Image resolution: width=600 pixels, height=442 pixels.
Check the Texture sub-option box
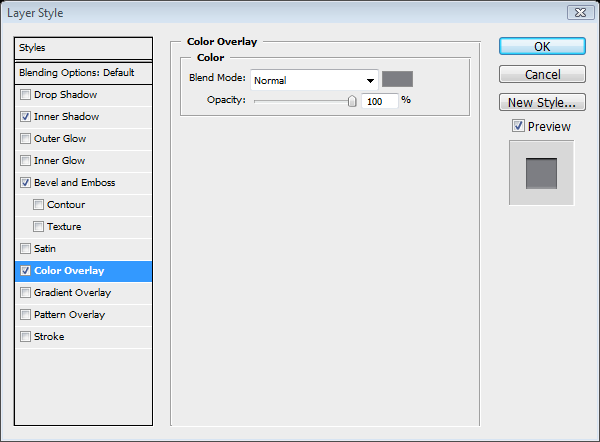38,227
